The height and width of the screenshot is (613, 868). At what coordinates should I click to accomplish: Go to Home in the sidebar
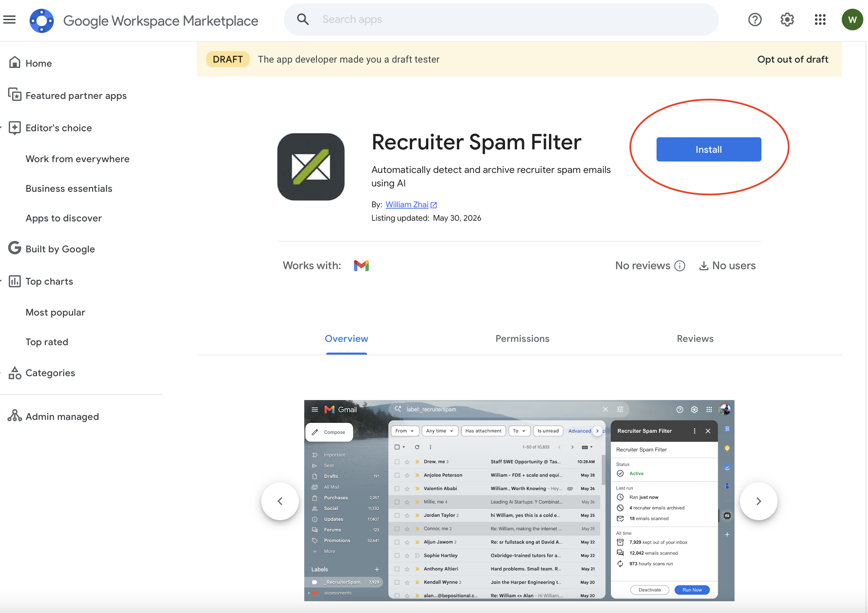[x=39, y=63]
